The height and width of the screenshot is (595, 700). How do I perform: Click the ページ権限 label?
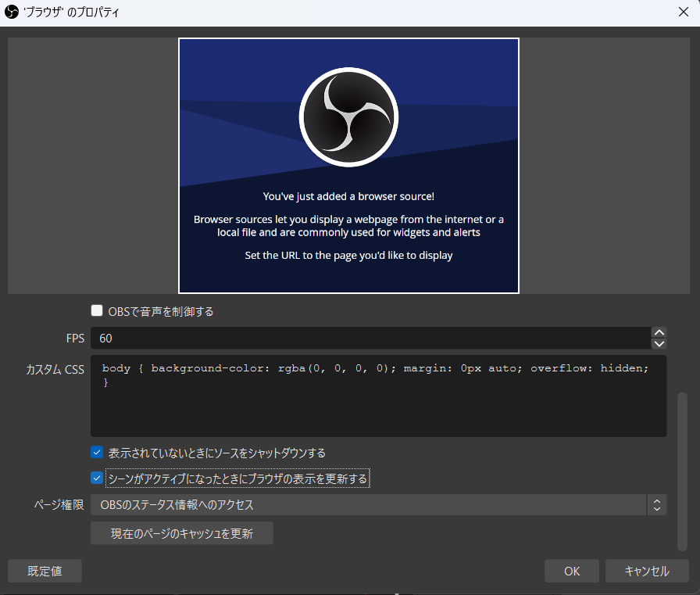[x=59, y=505]
